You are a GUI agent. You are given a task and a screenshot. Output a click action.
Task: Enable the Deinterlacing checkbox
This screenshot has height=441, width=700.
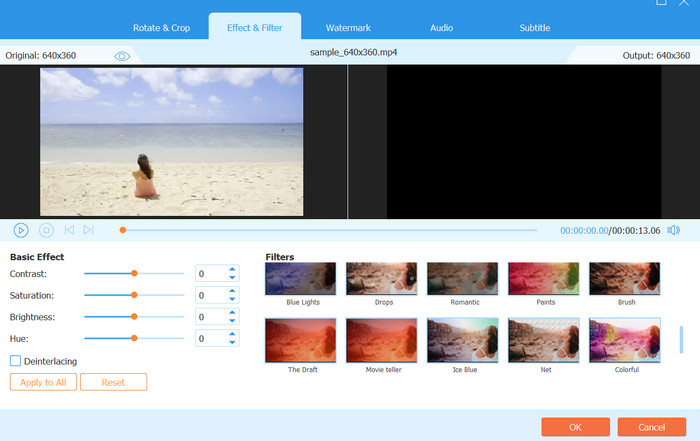tap(15, 361)
